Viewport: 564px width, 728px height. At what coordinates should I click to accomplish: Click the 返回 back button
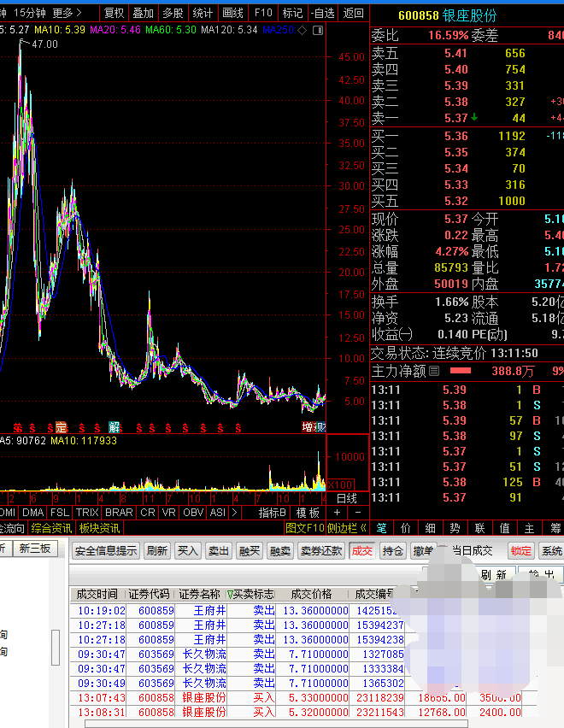[353, 13]
